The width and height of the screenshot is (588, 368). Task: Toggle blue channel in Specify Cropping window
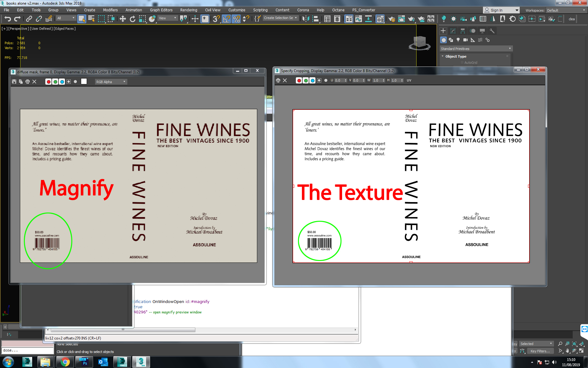click(x=312, y=80)
